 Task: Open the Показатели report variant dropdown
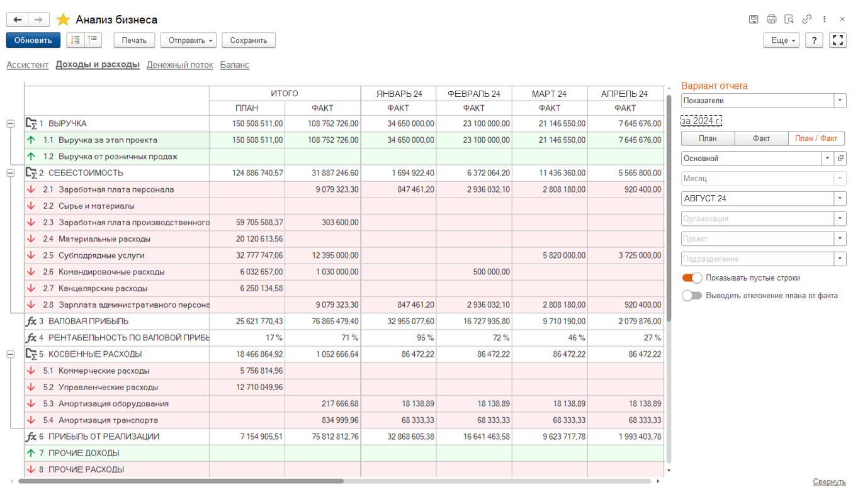click(840, 101)
